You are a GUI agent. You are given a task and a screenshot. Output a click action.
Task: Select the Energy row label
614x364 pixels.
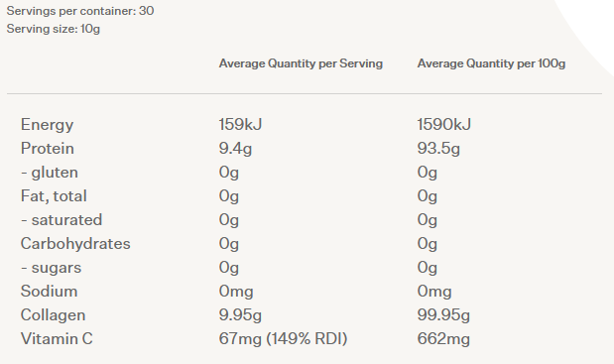pyautogui.click(x=47, y=125)
